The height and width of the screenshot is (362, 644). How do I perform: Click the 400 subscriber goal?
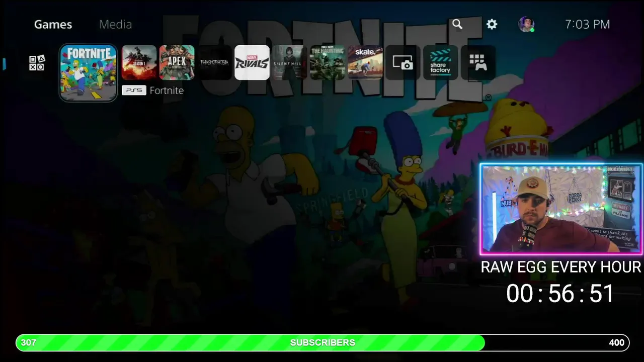[x=616, y=342]
